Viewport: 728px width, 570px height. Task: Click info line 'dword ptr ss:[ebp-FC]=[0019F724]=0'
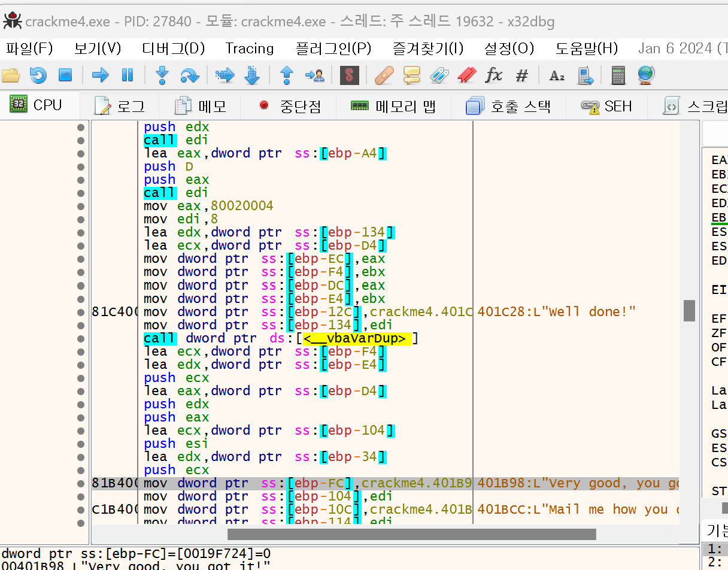point(136,554)
